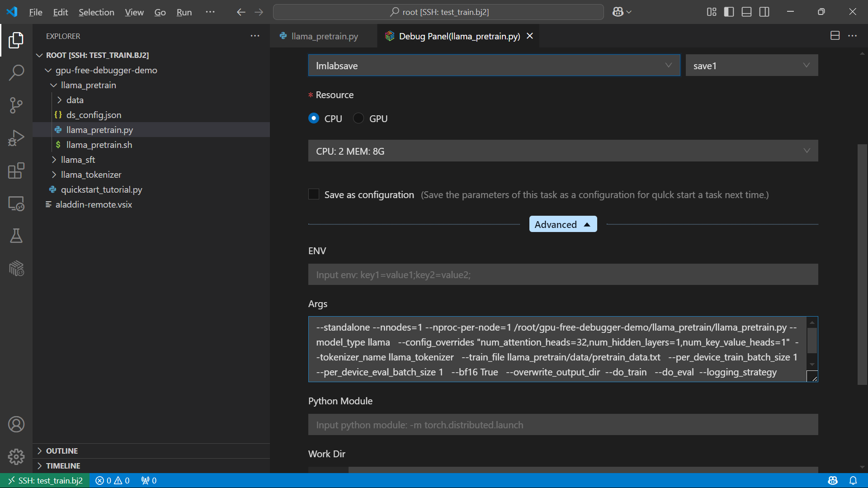The image size is (868, 488).
Task: Select the GPU resource radio button
Action: [359, 118]
